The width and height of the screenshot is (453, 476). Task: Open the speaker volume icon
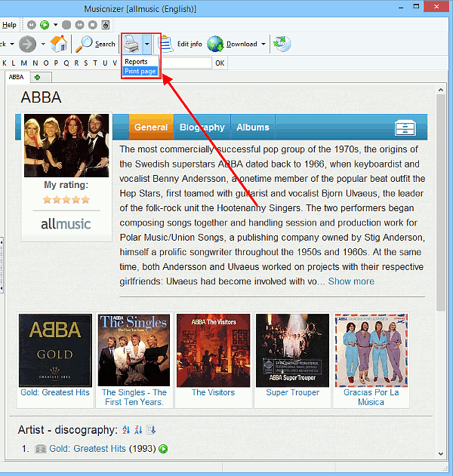(106, 25)
